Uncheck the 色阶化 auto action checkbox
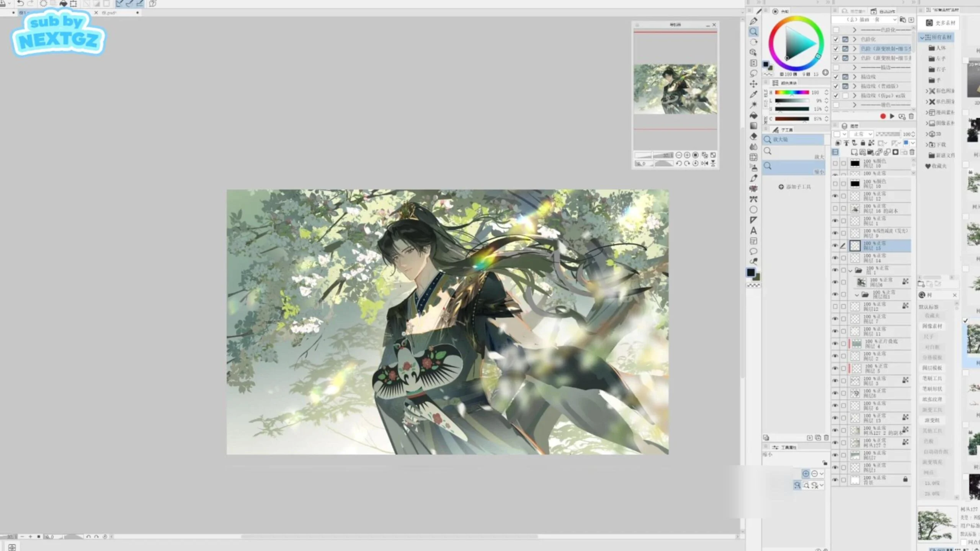Screen dimensions: 980x551 click(836, 39)
